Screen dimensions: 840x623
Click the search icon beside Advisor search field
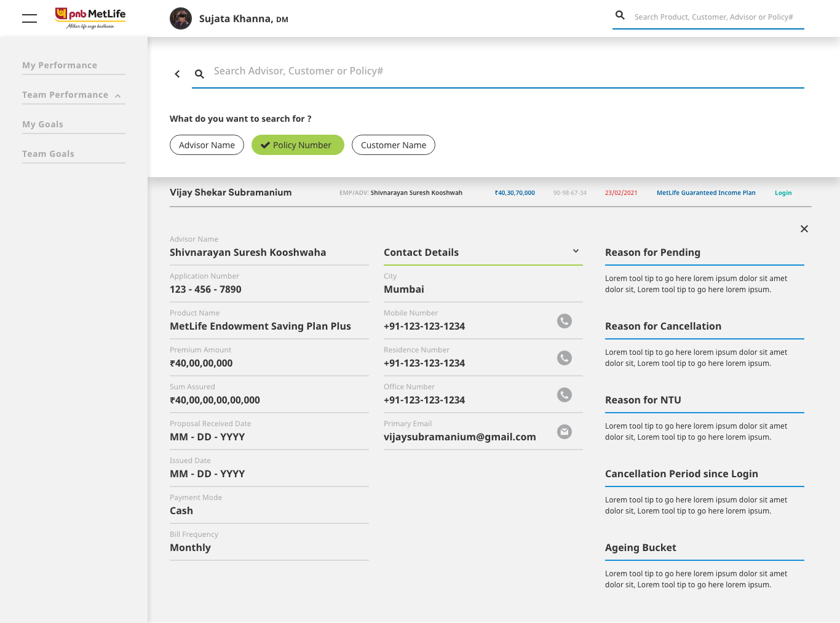point(199,74)
